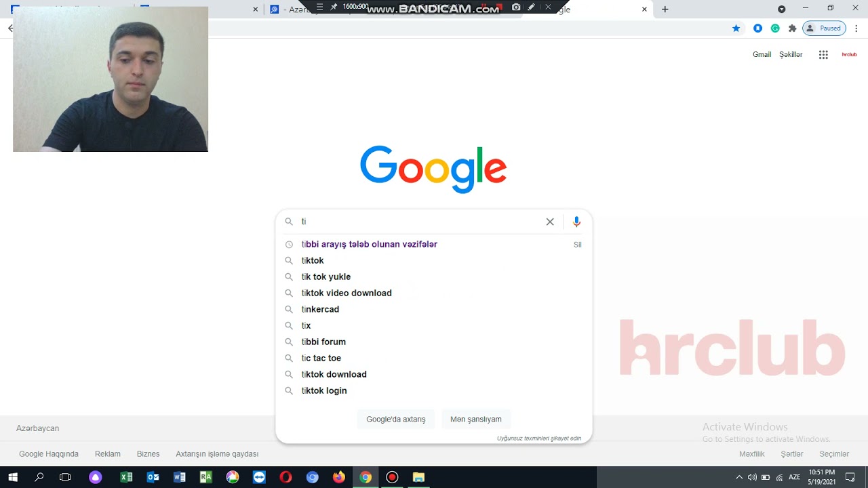868x488 pixels.
Task: Close the active Google tab
Action: [x=644, y=9]
